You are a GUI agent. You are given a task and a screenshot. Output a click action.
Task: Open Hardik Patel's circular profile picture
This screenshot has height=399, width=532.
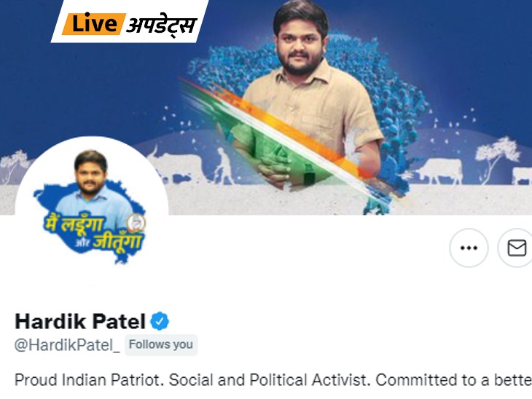(x=92, y=209)
